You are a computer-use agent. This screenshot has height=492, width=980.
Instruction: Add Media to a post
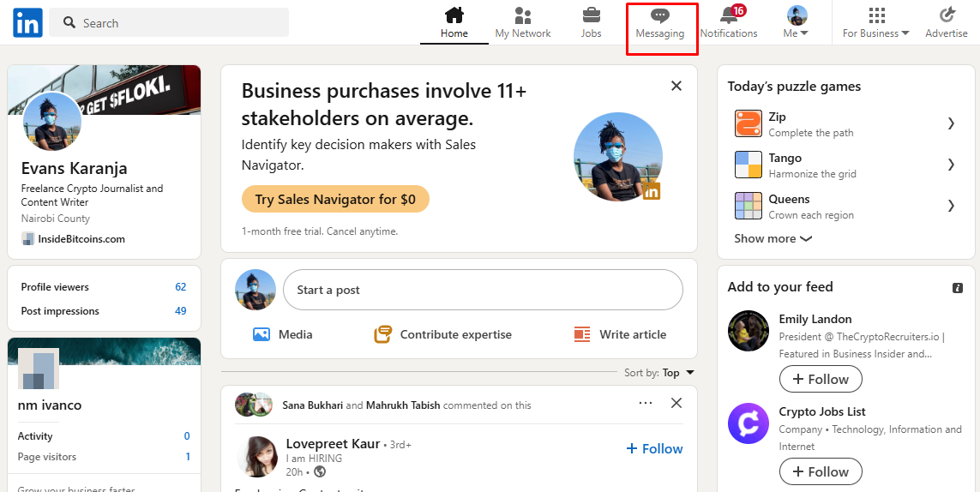(283, 334)
